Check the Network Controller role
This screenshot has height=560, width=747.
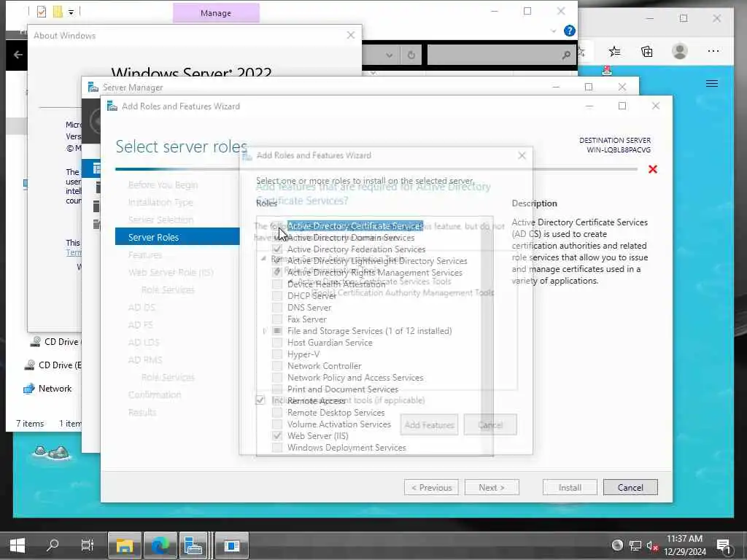coord(277,366)
